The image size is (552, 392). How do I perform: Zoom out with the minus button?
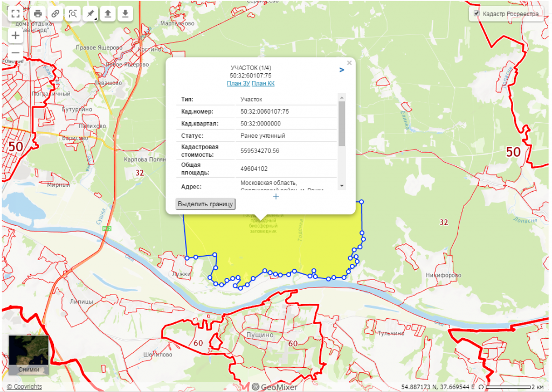tap(16, 53)
